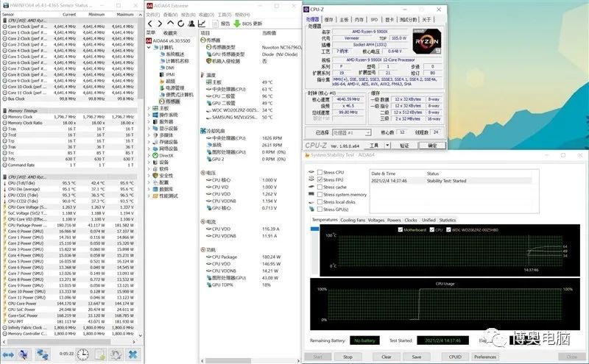This screenshot has height=364, width=589.
Task: Open Preferences in stability test
Action: coord(485,357)
